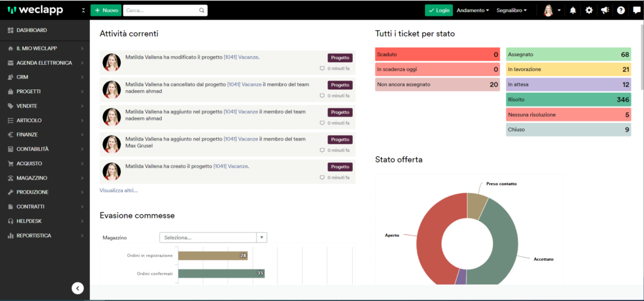The width and height of the screenshot is (644, 301).
Task: Click the green Risolto ticket status bar
Action: coord(569,99)
